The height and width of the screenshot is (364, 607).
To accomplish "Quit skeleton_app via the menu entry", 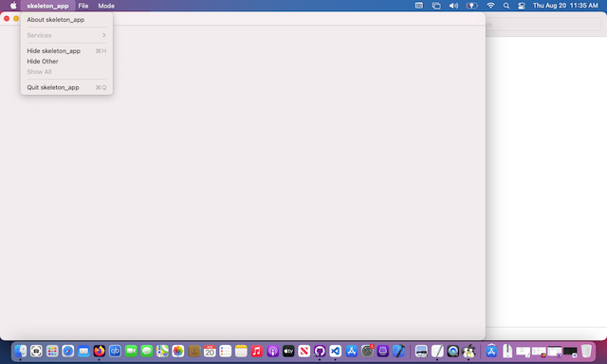I will 66,87.
